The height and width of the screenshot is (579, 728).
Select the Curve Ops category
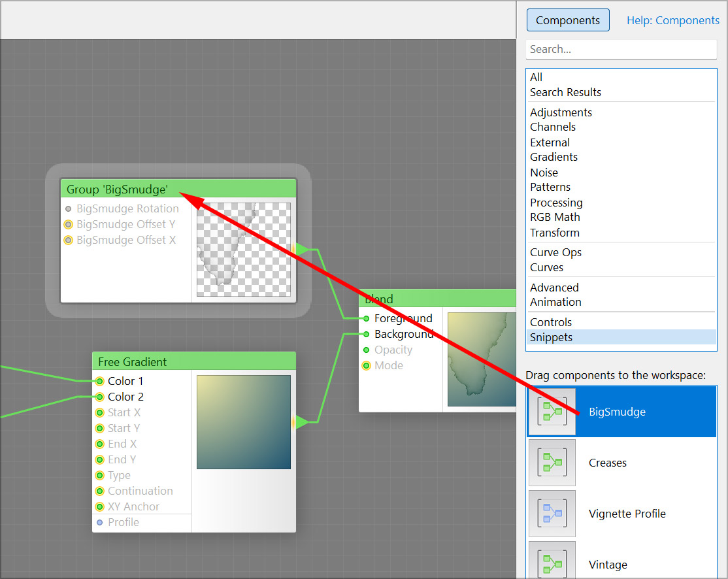click(x=555, y=252)
